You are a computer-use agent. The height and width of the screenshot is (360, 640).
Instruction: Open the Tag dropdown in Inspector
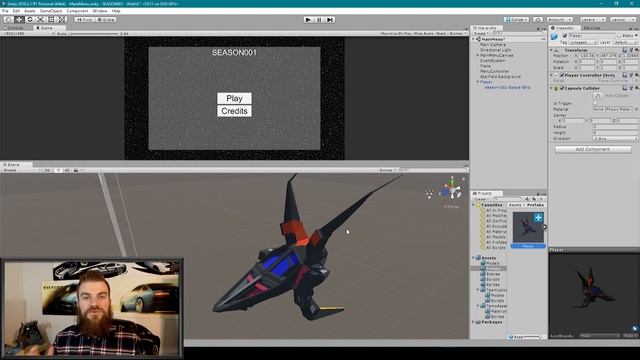click(583, 42)
